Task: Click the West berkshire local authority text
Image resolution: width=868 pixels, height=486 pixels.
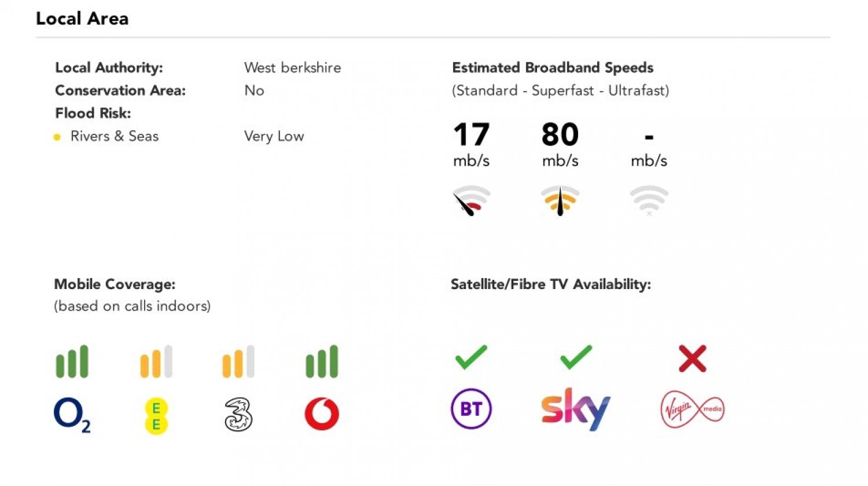Action: pos(292,68)
